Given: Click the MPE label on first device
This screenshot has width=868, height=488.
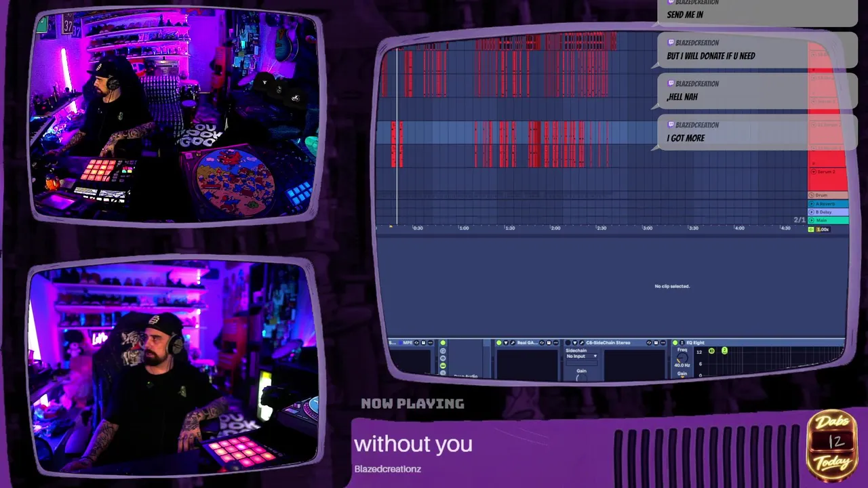Looking at the screenshot, I should [408, 343].
